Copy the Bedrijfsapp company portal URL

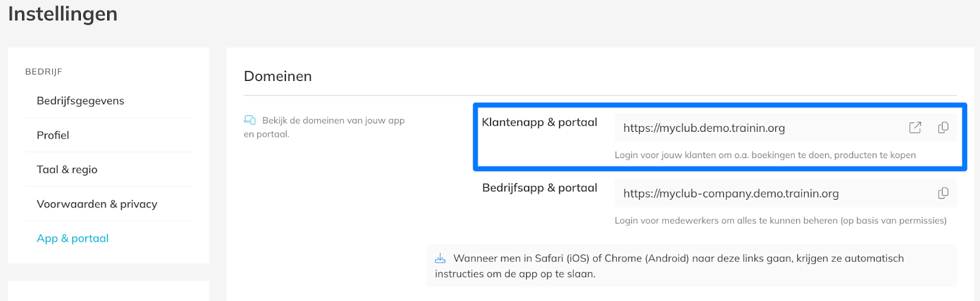point(943,193)
